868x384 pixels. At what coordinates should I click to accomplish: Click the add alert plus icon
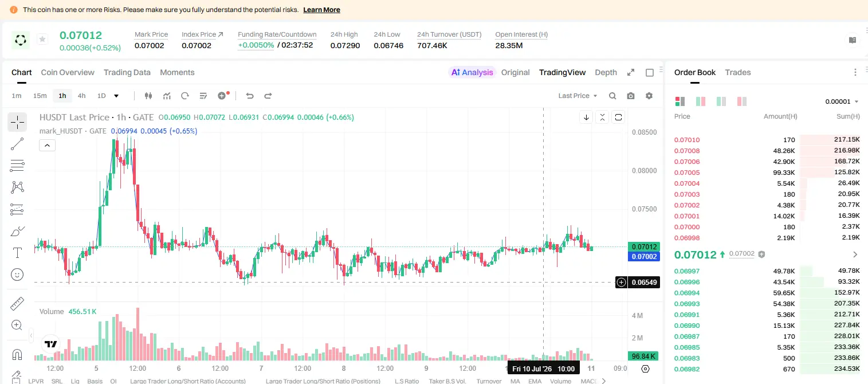click(222, 96)
